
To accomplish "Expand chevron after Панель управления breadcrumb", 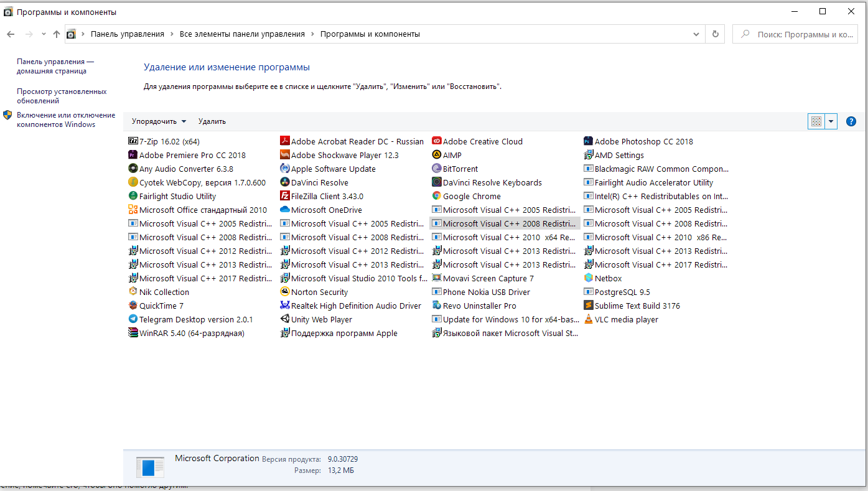I will (172, 34).
